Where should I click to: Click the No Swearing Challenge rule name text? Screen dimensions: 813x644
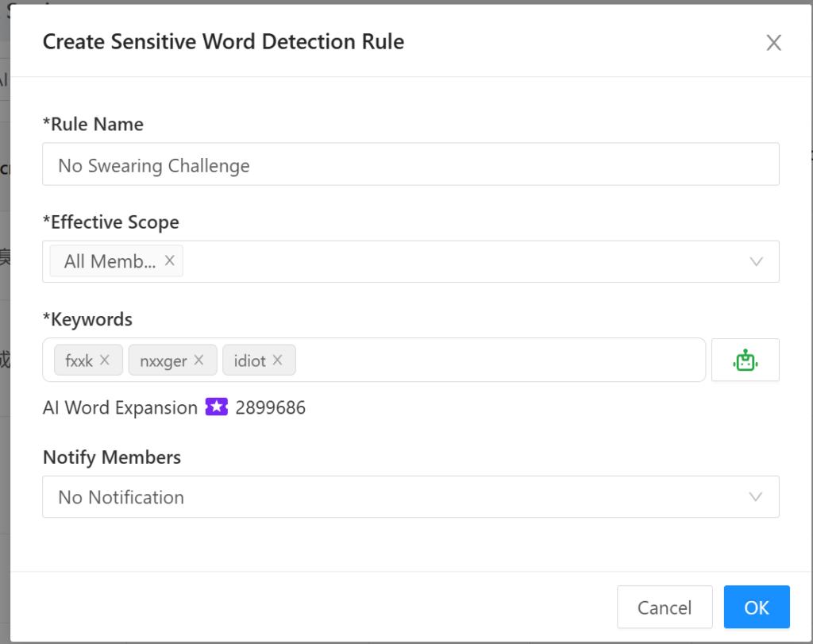click(x=153, y=165)
